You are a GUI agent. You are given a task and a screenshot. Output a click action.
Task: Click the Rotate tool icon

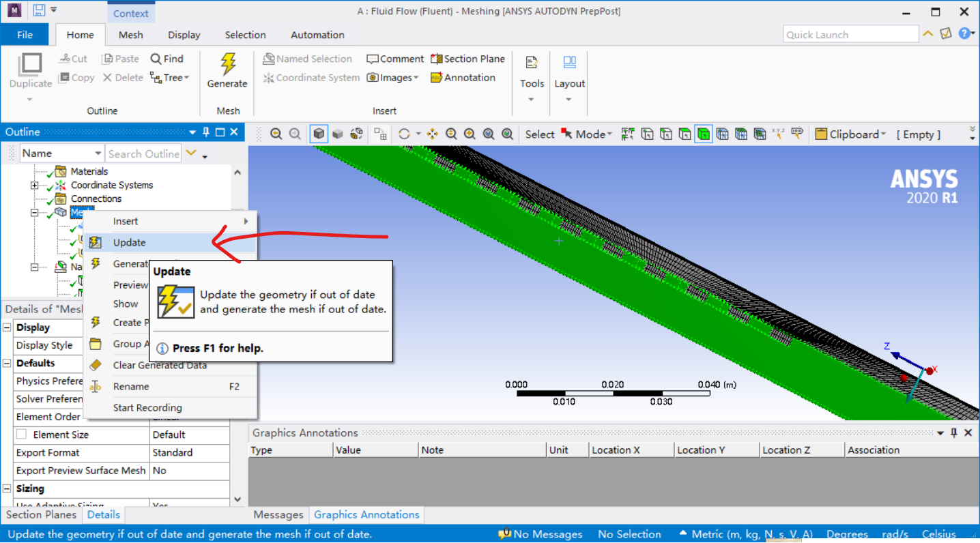[404, 134]
